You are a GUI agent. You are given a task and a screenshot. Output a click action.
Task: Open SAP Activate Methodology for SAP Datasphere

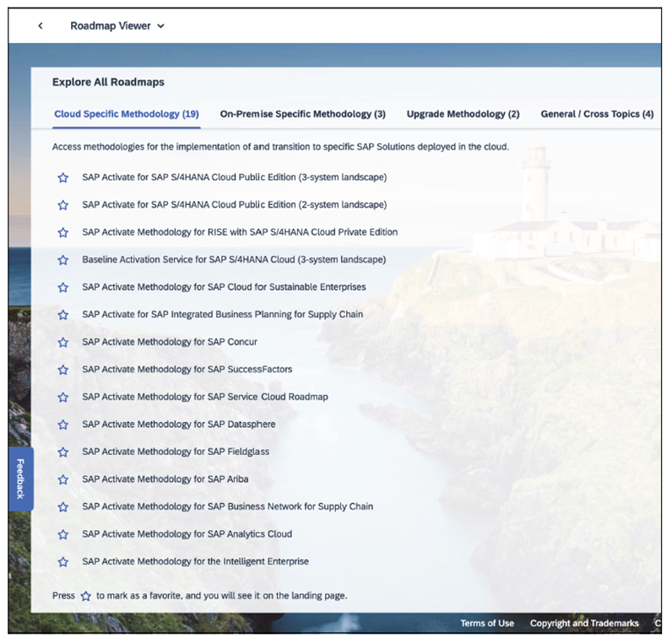(x=179, y=424)
